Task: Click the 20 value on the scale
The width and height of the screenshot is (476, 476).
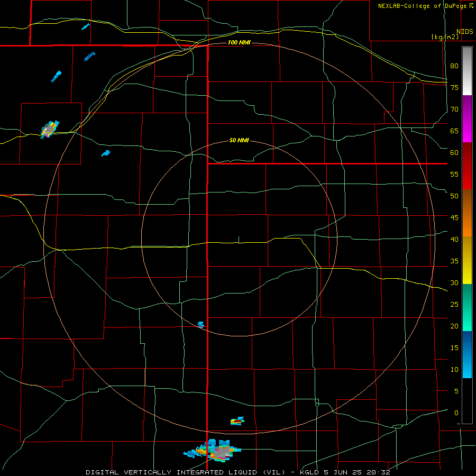Action: tap(454, 326)
